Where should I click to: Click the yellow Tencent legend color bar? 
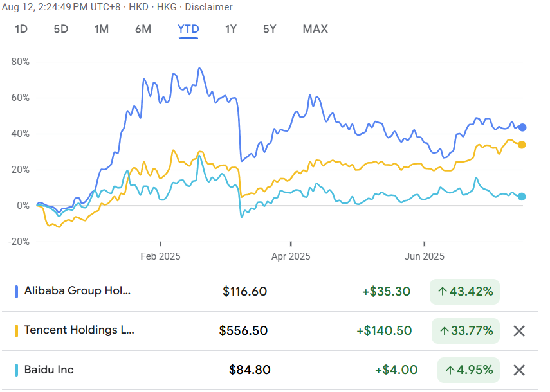pyautogui.click(x=17, y=331)
